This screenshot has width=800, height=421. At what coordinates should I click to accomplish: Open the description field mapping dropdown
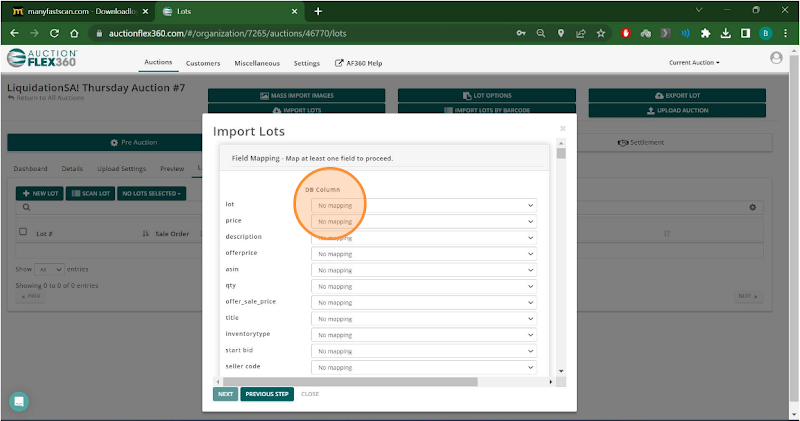[x=424, y=238]
